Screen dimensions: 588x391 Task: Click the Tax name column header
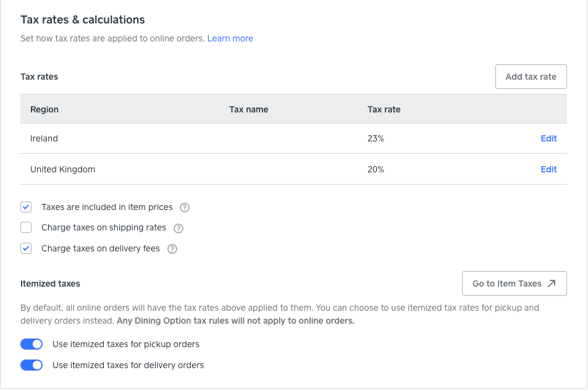249,109
